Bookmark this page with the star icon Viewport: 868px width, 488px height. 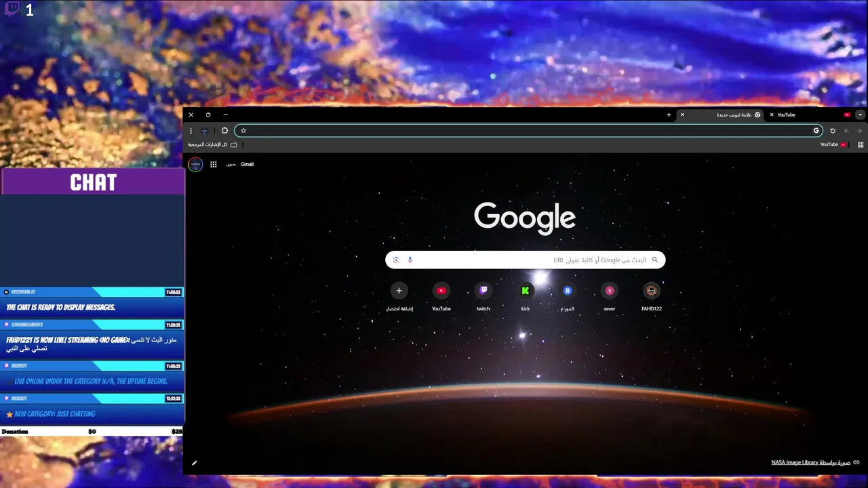pos(243,131)
